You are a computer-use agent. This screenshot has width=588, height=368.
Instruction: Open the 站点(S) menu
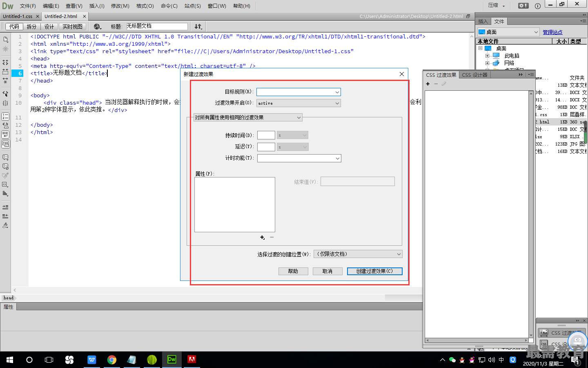(192, 6)
